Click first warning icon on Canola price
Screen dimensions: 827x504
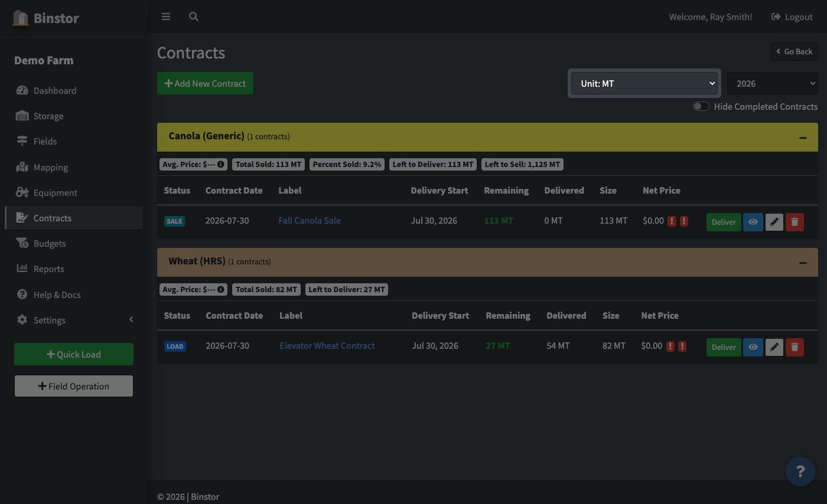[672, 221]
